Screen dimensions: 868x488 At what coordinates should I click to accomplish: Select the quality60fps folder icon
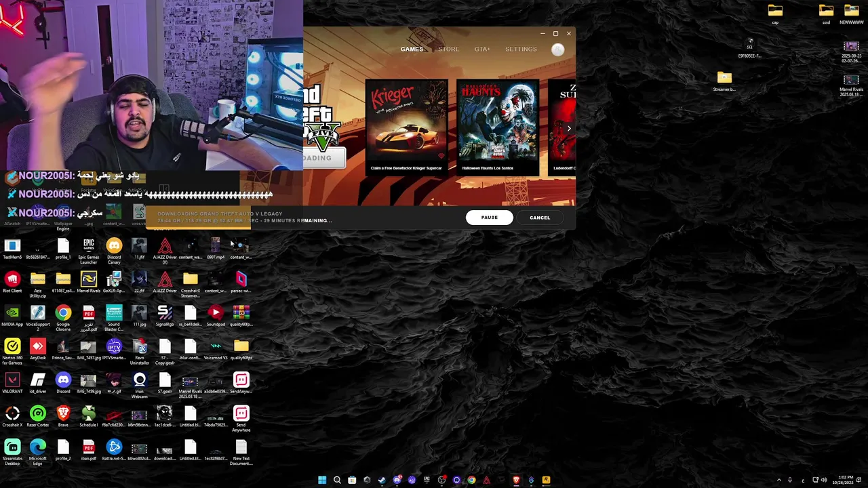pyautogui.click(x=241, y=350)
